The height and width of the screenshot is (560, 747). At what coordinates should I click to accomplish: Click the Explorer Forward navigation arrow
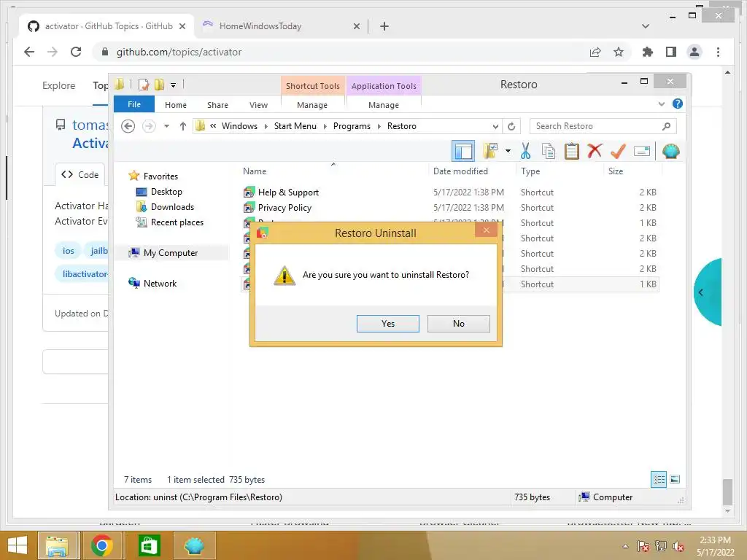149,126
